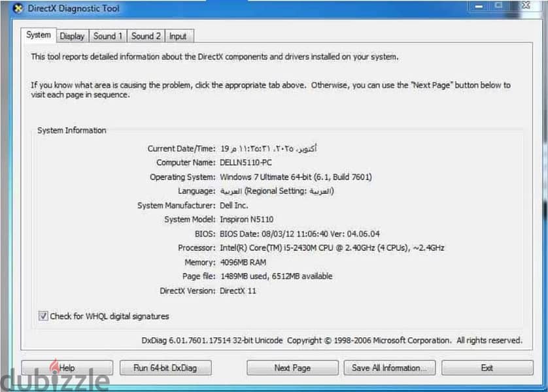Click the Intel Core i5-2430M processor value
The height and width of the screenshot is (392, 548).
click(x=332, y=248)
